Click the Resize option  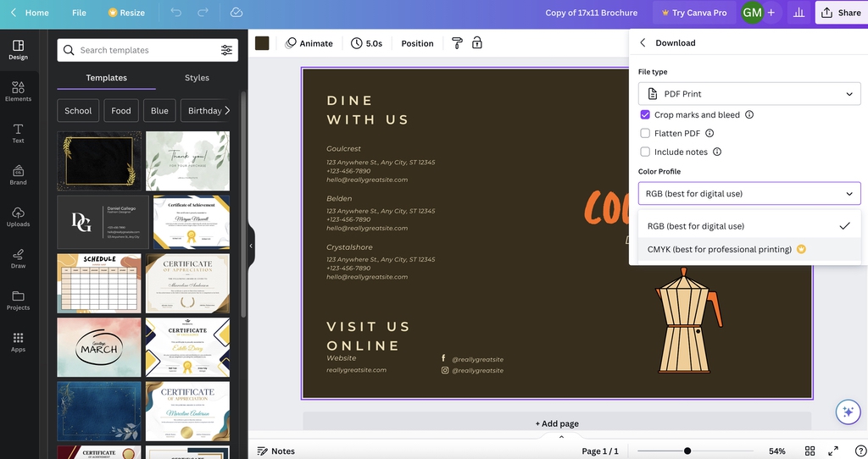coord(126,12)
